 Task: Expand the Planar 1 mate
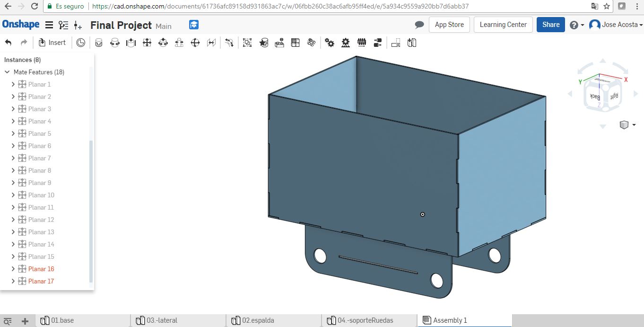[13, 84]
